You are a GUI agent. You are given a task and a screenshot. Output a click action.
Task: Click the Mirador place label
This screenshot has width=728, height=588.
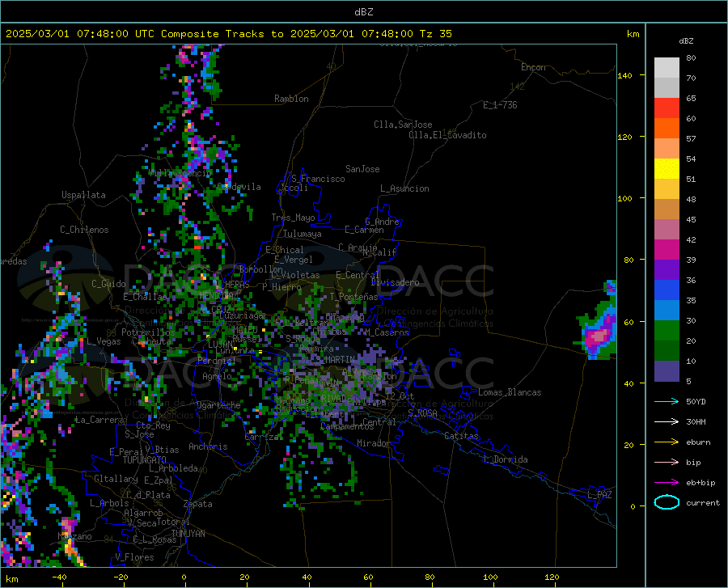[x=373, y=443]
